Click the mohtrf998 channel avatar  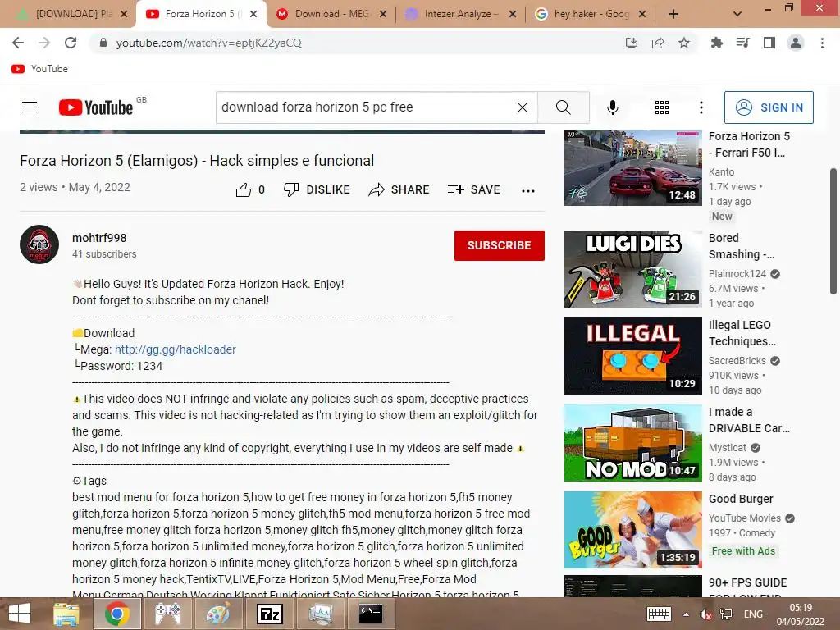point(39,244)
